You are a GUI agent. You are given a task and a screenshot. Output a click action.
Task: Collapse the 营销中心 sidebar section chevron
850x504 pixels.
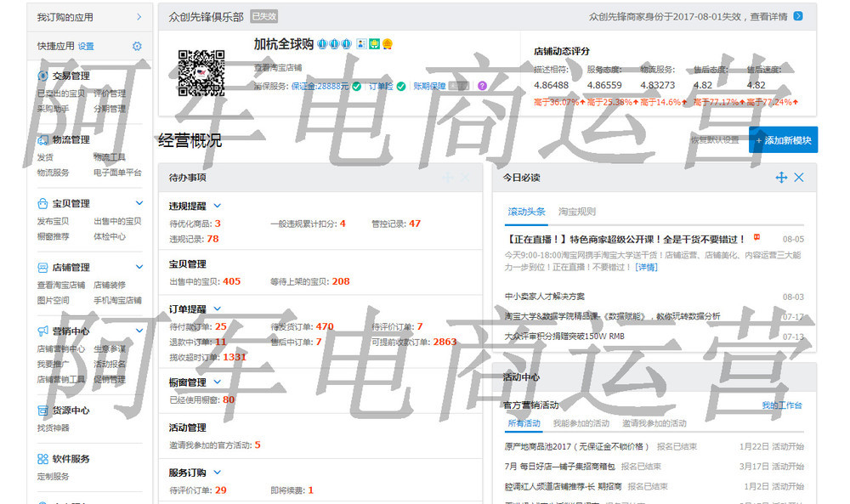[139, 331]
